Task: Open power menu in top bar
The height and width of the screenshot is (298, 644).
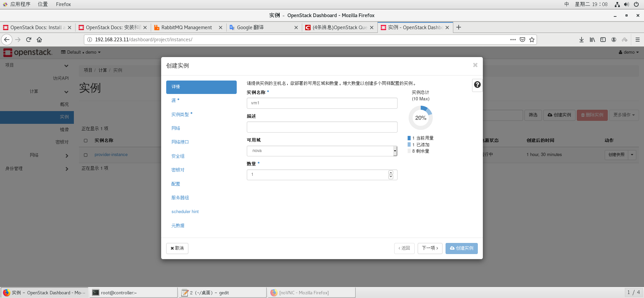Action: 636,4
